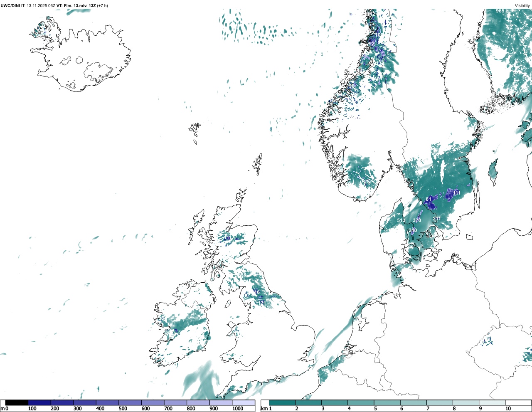Pick the 8–9 km legend swatch
This screenshot has height=412, width=532.
(466, 403)
